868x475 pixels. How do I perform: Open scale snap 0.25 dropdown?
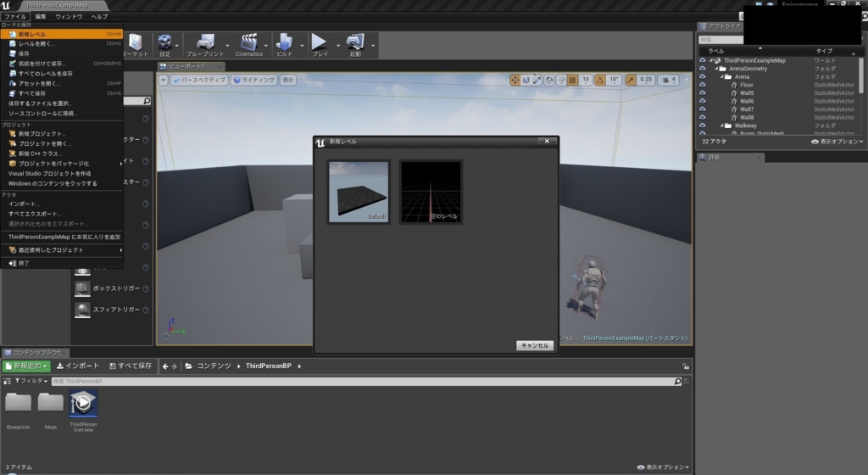click(646, 81)
